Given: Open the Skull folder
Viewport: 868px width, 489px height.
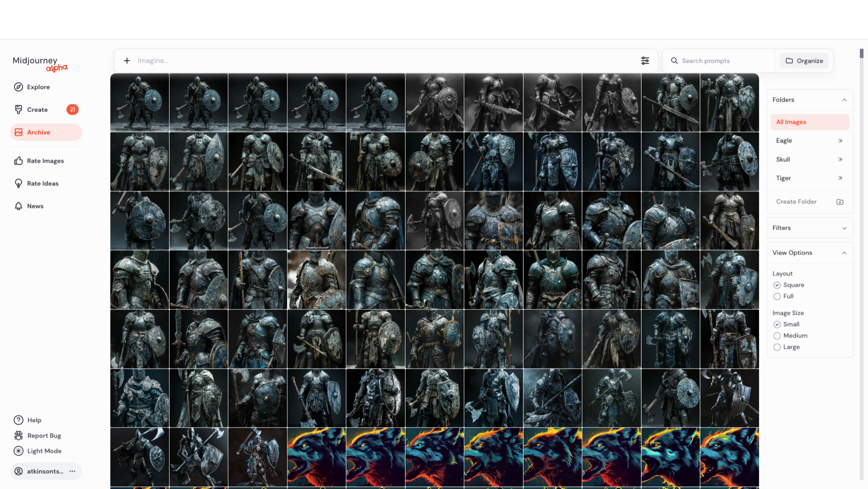Looking at the screenshot, I should [x=783, y=159].
